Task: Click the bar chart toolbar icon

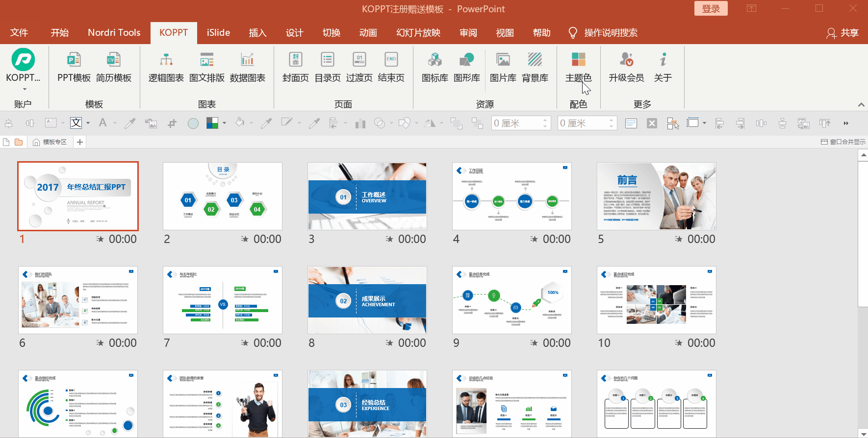Action: point(360,123)
